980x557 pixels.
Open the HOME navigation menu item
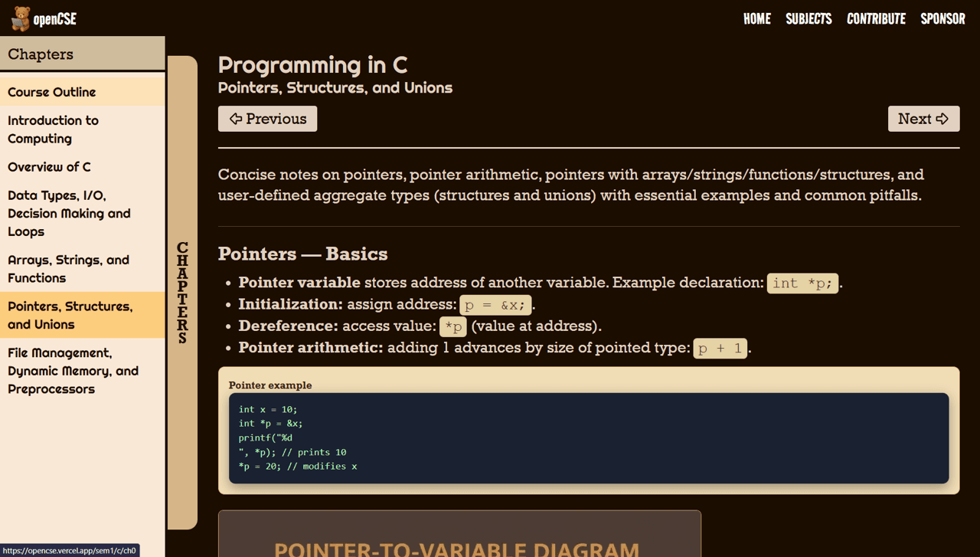click(x=757, y=18)
